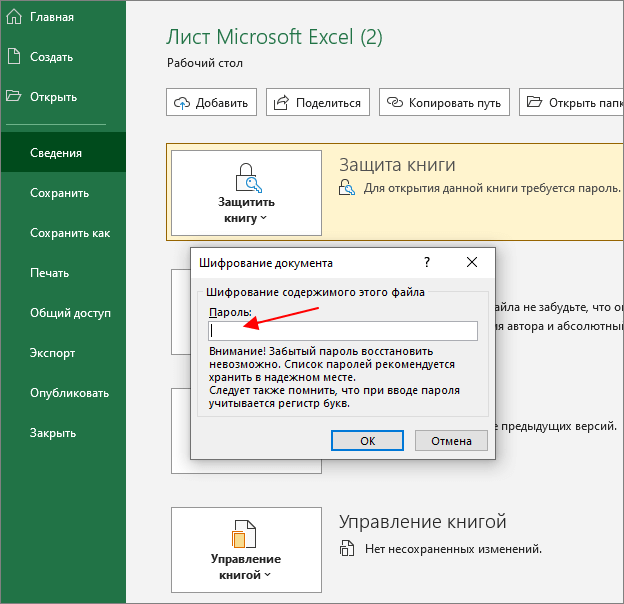Click the Защита книги heading

pos(397,165)
